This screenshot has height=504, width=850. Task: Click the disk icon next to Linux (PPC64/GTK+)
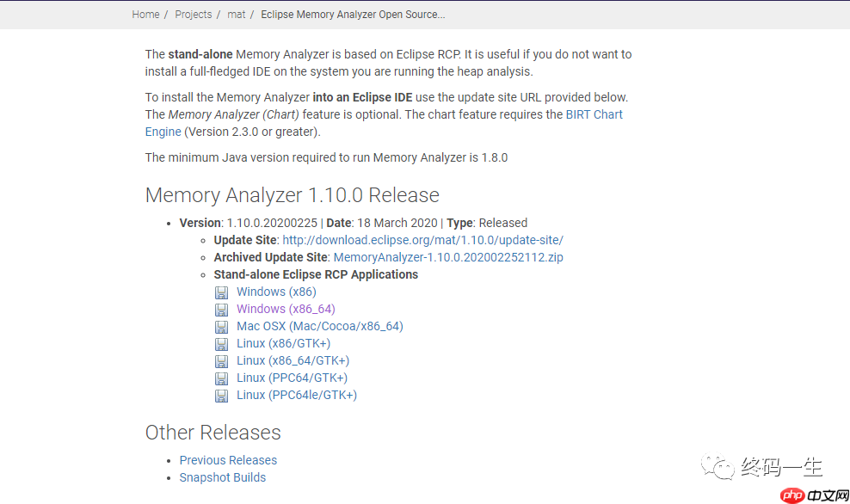[221, 378]
